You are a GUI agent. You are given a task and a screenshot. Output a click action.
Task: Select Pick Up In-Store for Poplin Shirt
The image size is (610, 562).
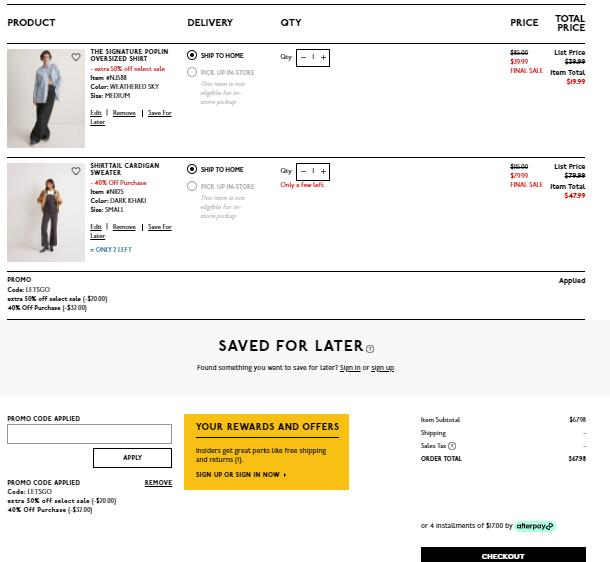[x=192, y=72]
